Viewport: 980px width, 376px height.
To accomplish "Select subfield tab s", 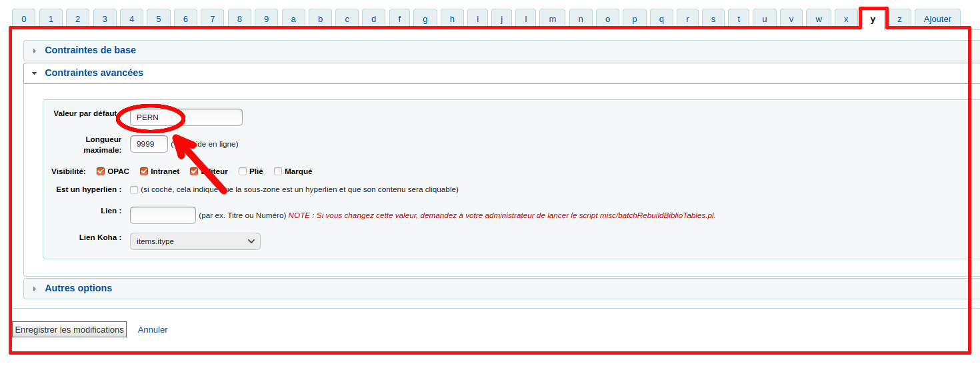I will coord(713,19).
